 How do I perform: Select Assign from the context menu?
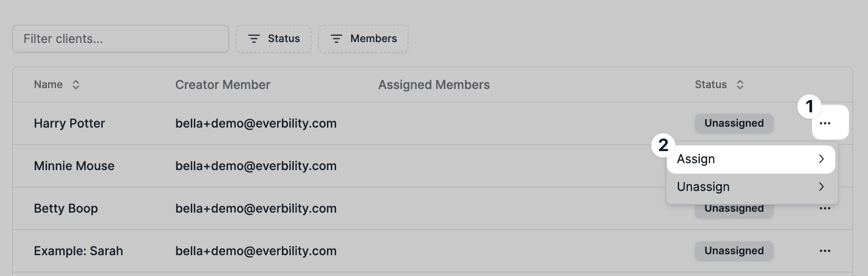click(696, 159)
